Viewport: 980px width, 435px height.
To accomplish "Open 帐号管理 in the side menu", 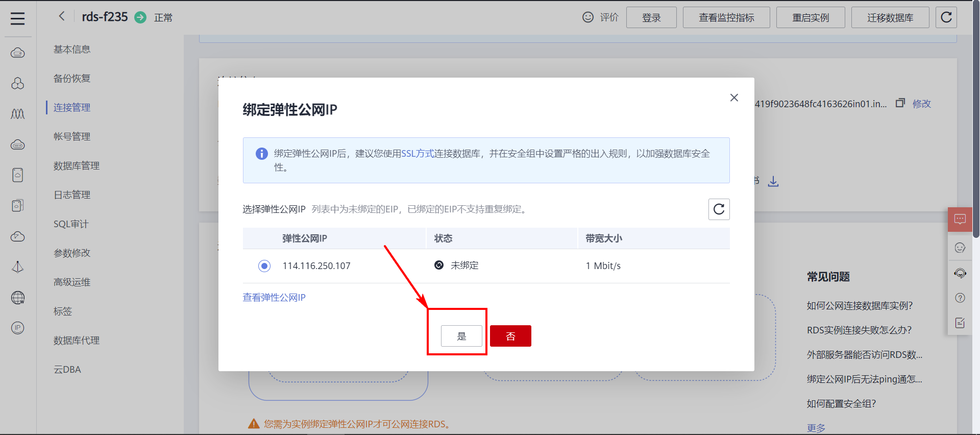I will pos(72,137).
